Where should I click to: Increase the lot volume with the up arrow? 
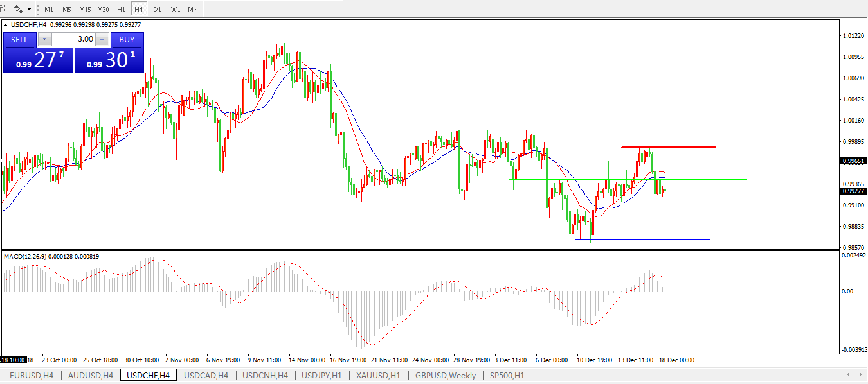tap(102, 39)
